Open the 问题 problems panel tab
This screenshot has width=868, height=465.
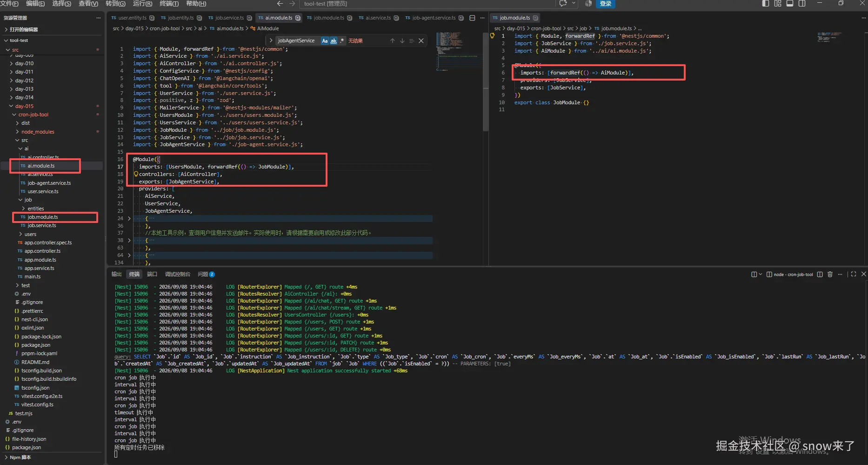click(x=206, y=274)
